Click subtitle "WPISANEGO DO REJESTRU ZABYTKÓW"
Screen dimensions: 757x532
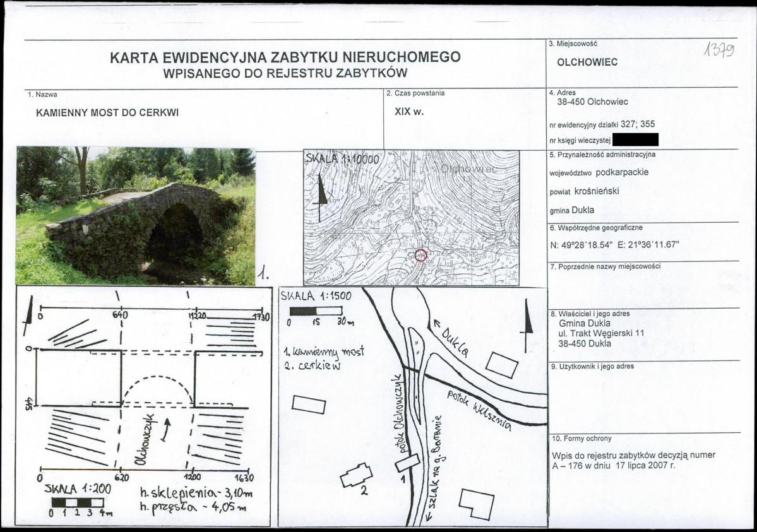click(x=285, y=73)
